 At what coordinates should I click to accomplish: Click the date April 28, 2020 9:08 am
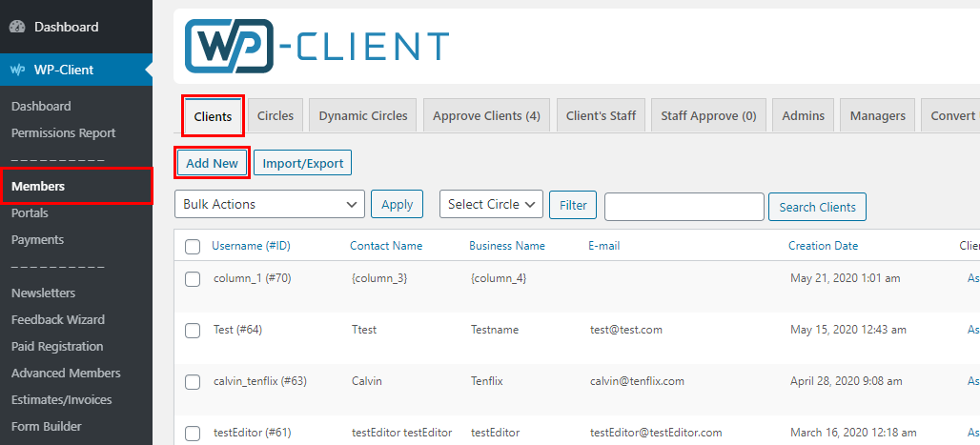pos(847,380)
